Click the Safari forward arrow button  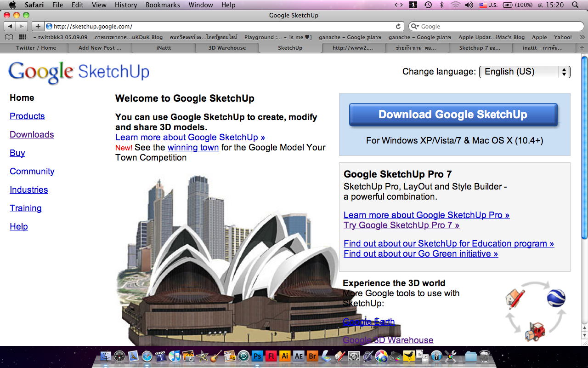click(22, 27)
